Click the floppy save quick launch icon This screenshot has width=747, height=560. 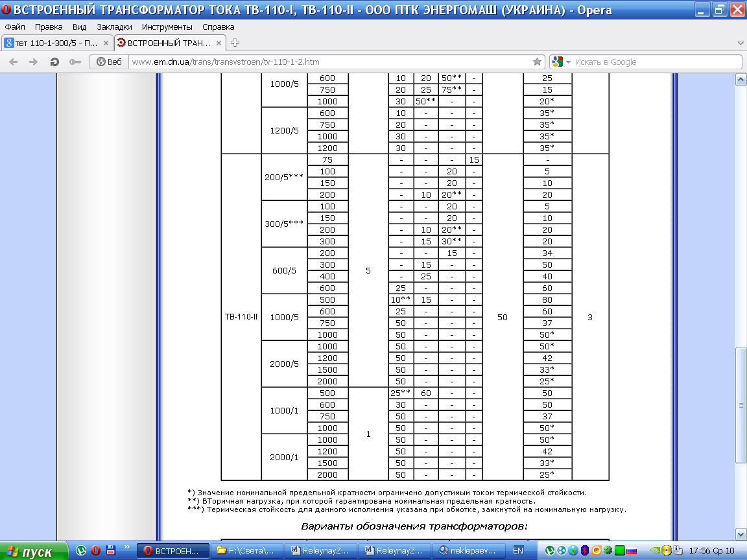(x=110, y=550)
